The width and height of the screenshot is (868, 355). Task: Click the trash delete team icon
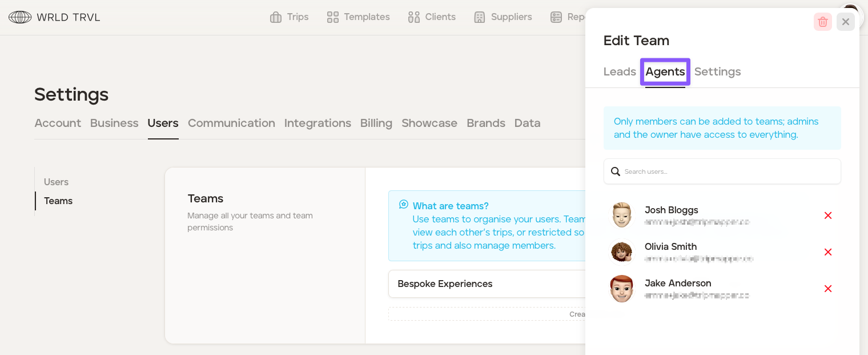coord(822,22)
